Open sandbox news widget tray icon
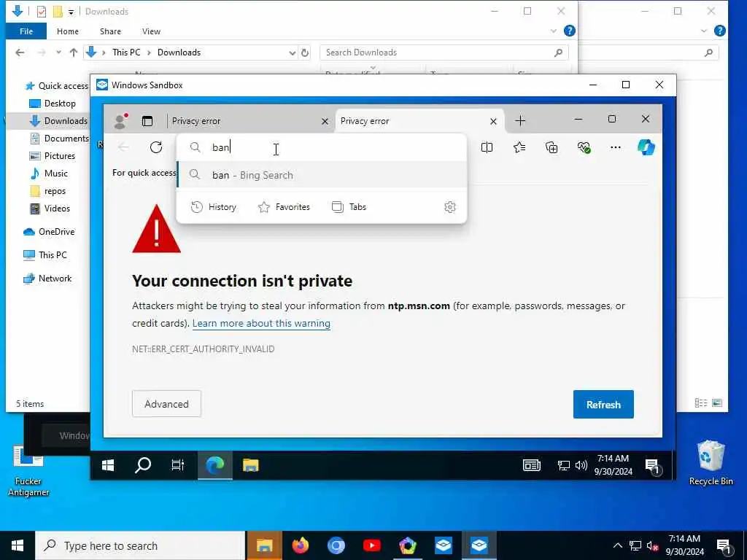The height and width of the screenshot is (560, 747). pyautogui.click(x=532, y=465)
